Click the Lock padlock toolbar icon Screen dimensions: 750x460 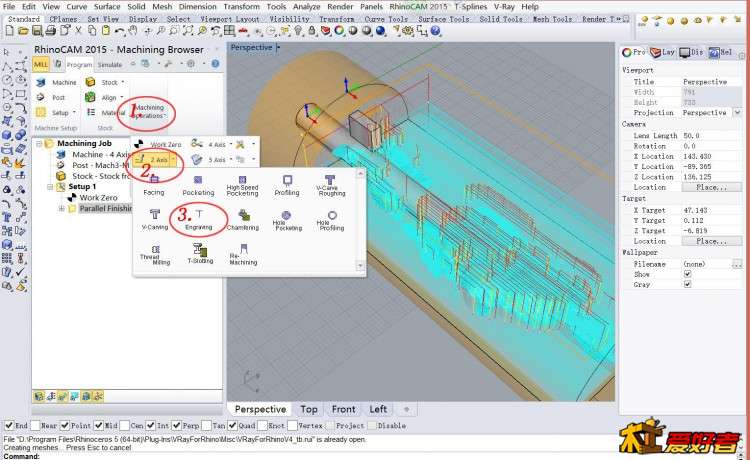[312, 31]
